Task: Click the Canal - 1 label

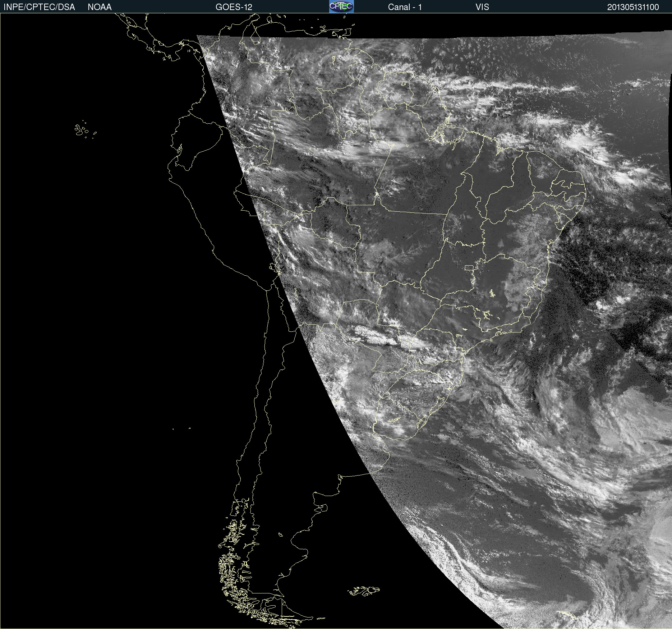Action: coord(405,7)
